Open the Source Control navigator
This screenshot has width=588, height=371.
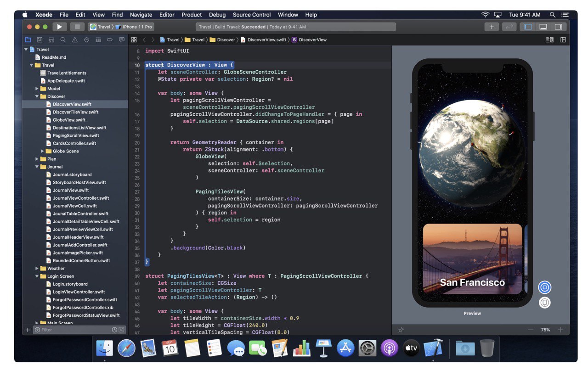point(40,40)
